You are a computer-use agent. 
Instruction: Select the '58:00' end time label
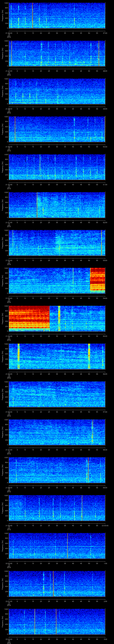[x=105, y=450]
